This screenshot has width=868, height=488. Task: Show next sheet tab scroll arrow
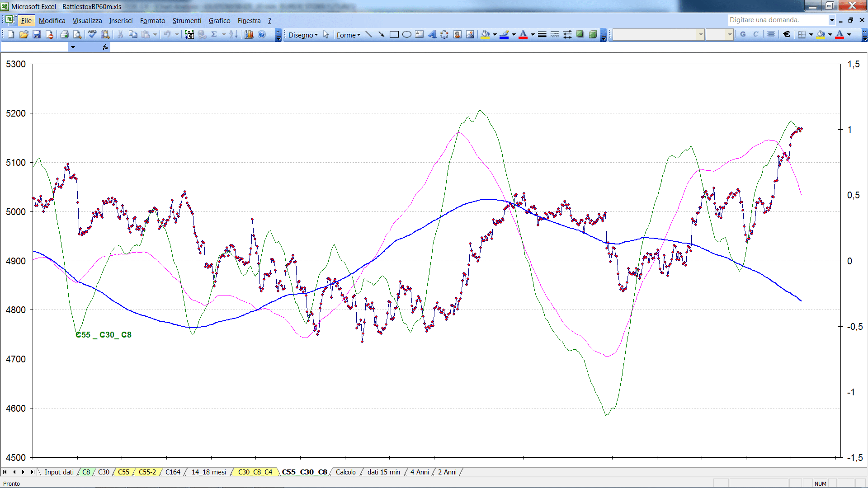click(x=23, y=472)
